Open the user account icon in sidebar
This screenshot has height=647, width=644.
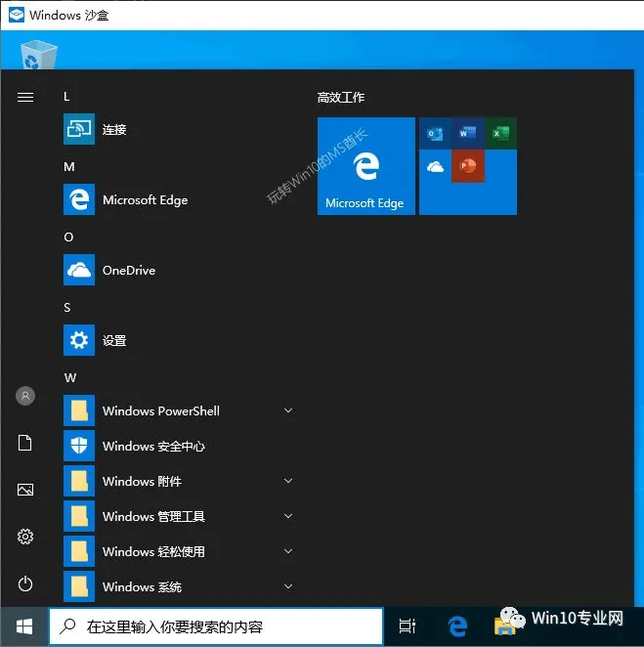25,396
